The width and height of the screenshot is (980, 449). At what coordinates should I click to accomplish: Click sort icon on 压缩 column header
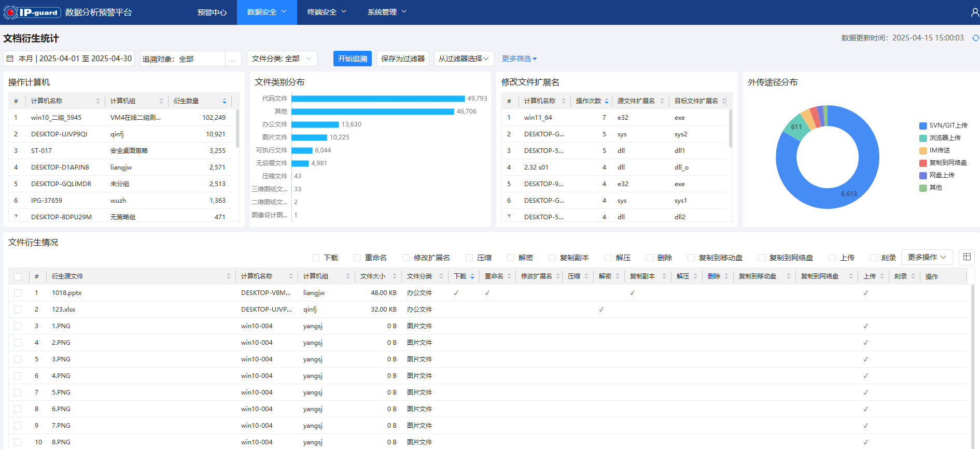[586, 276]
